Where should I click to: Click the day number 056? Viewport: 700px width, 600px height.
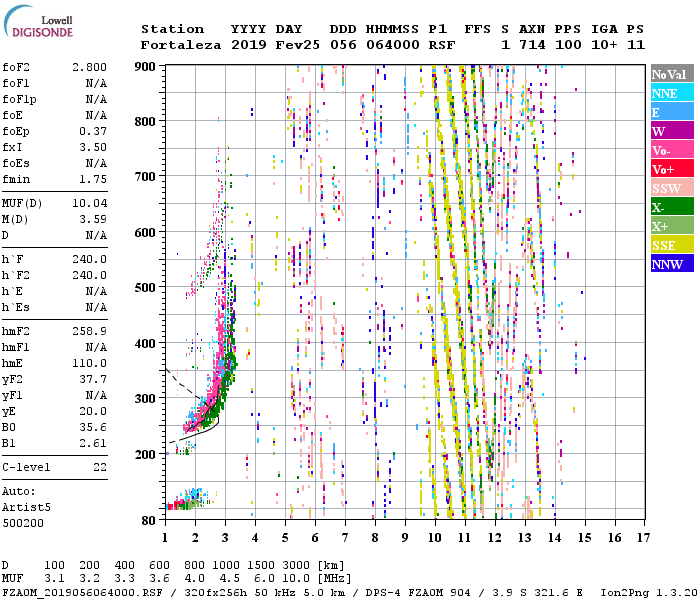pyautogui.click(x=343, y=45)
